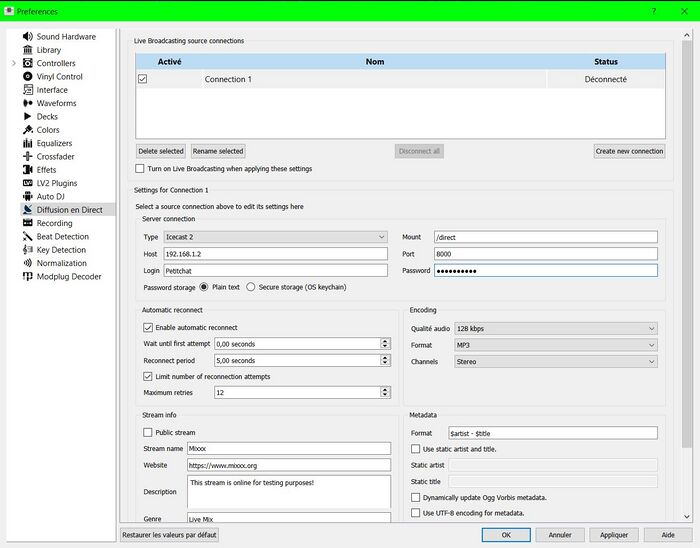Click the Colors paint icon
This screenshot has height=548, width=700.
[28, 130]
